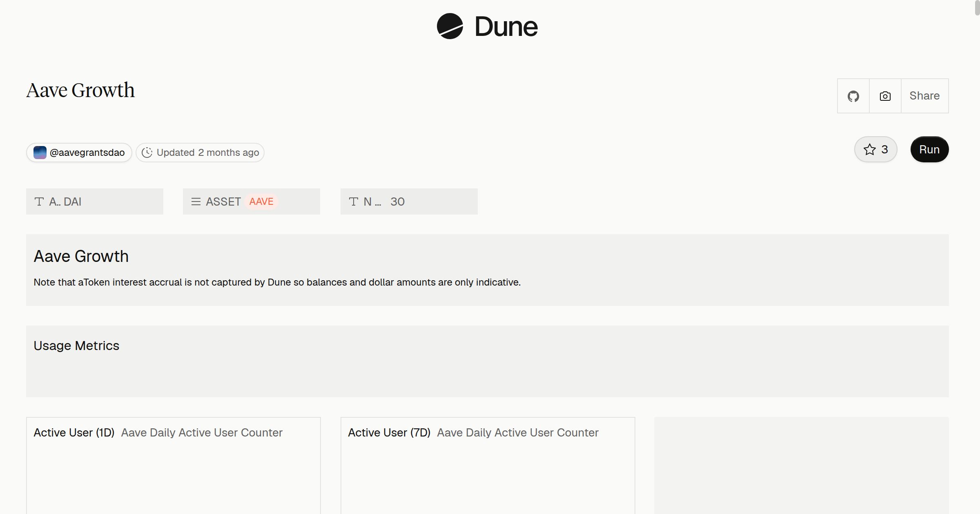
Task: Open the Aave Daily Active User Counter link in the 7D card
Action: (518, 432)
